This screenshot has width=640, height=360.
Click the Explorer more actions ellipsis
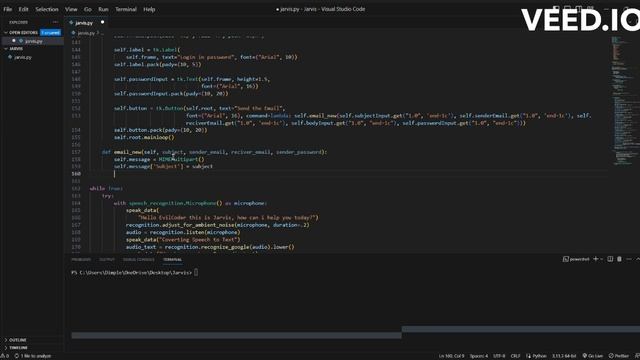56,22
